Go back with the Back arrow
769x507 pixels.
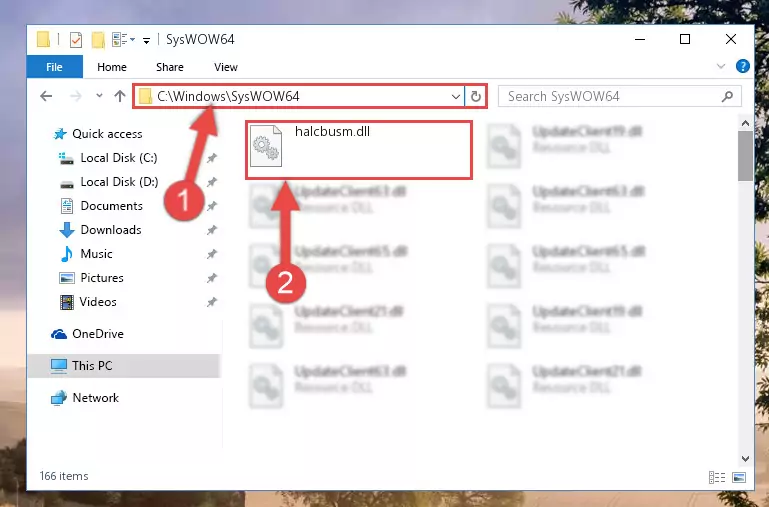pos(46,96)
